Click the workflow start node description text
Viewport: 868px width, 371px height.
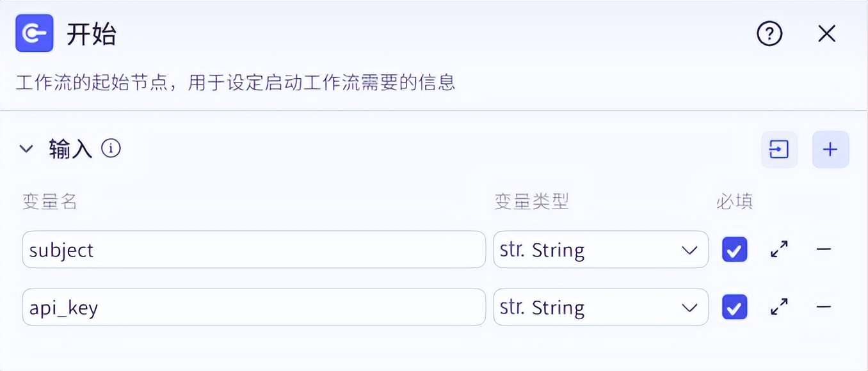235,83
